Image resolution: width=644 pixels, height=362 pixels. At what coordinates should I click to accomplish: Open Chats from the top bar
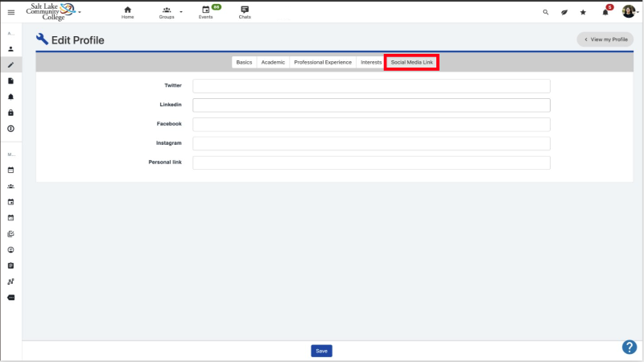[245, 12]
